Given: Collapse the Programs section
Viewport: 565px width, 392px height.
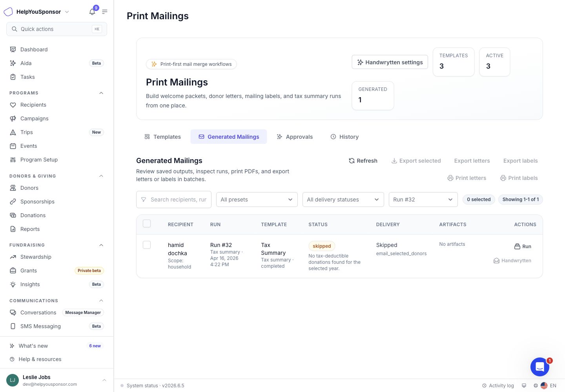Looking at the screenshot, I should point(101,93).
